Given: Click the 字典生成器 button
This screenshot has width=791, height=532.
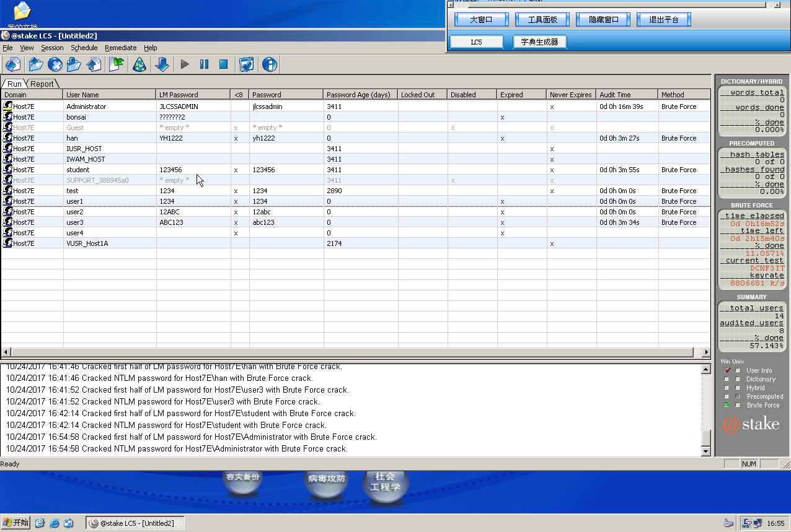Looking at the screenshot, I should [539, 42].
